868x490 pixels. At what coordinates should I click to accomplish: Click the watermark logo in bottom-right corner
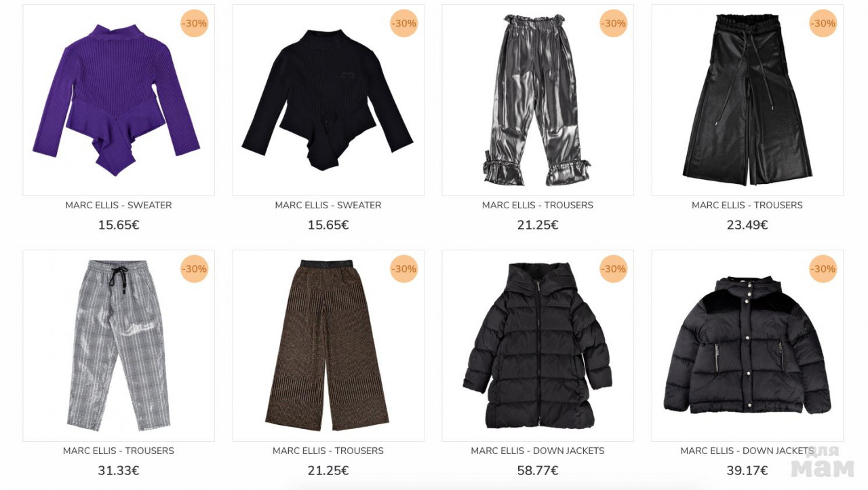coord(823,462)
